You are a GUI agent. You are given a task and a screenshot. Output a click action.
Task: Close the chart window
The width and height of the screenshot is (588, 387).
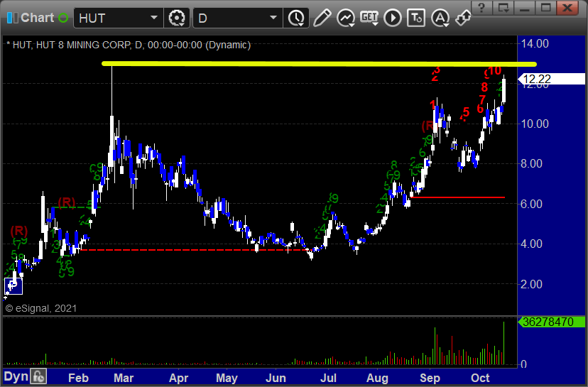(x=568, y=8)
